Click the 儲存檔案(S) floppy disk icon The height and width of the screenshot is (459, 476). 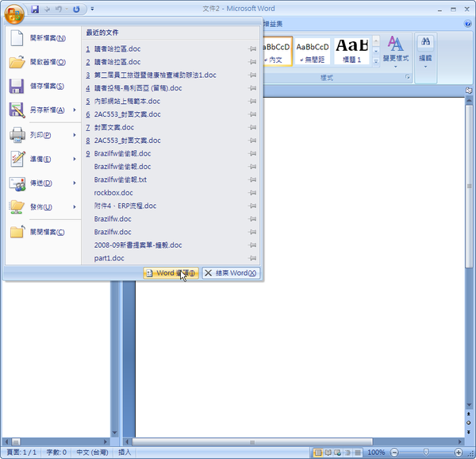point(17,86)
